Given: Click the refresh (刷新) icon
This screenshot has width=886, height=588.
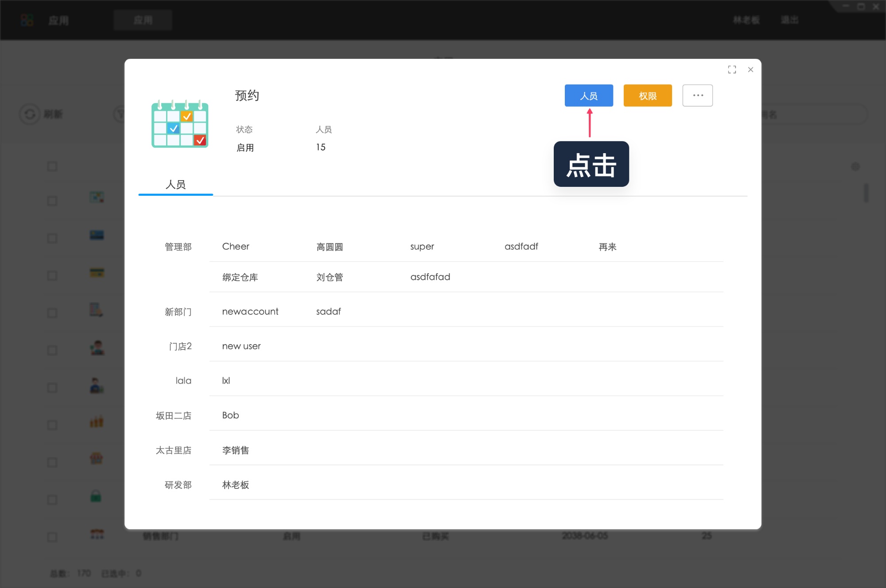Looking at the screenshot, I should [x=29, y=114].
